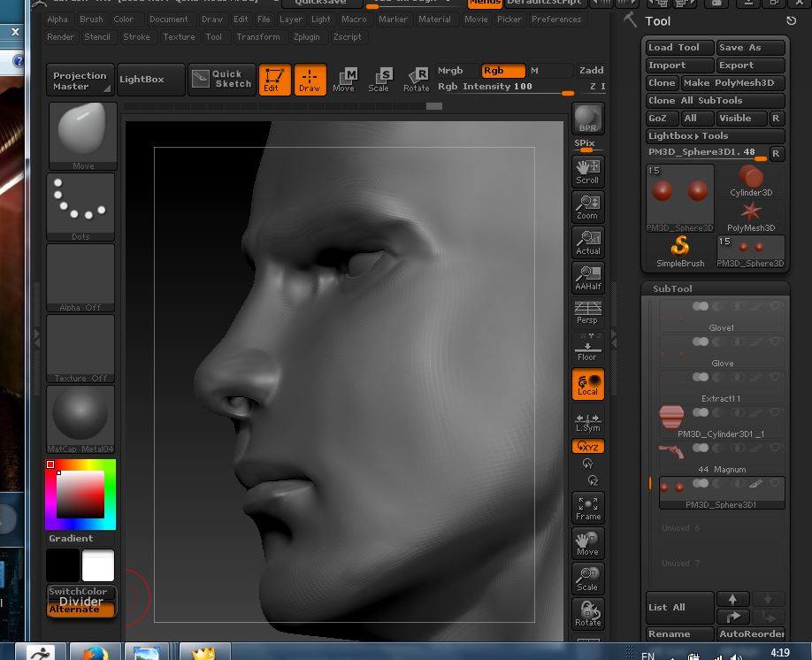This screenshot has width=812, height=660.
Task: Click the Frame mesh icon
Action: pyautogui.click(x=587, y=508)
